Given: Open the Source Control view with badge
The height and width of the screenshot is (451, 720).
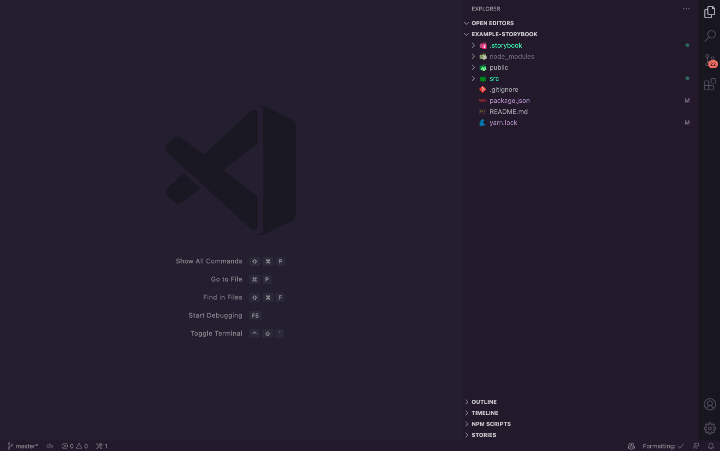Looking at the screenshot, I should (x=710, y=61).
